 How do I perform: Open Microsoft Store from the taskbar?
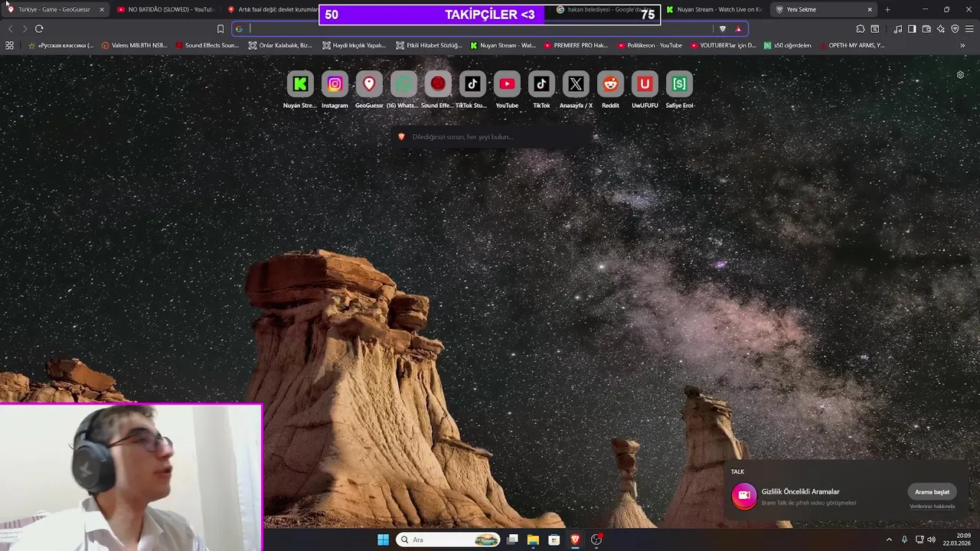coord(554,540)
